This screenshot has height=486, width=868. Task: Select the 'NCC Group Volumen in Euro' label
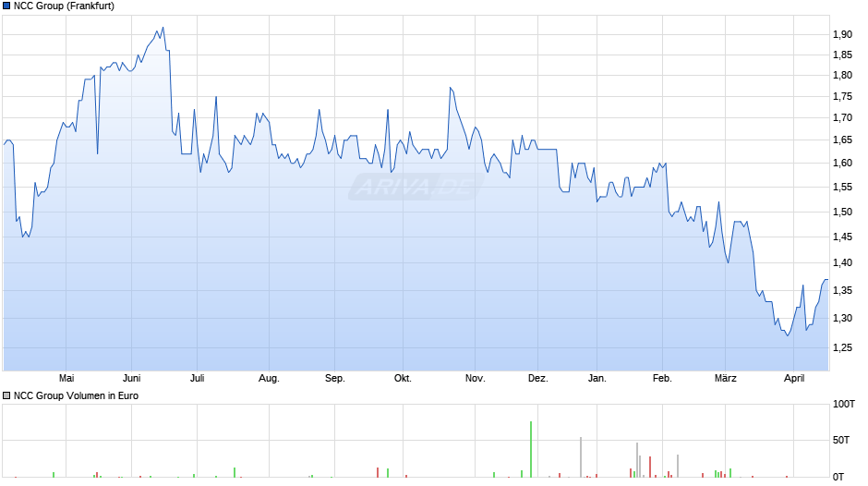click(x=76, y=395)
